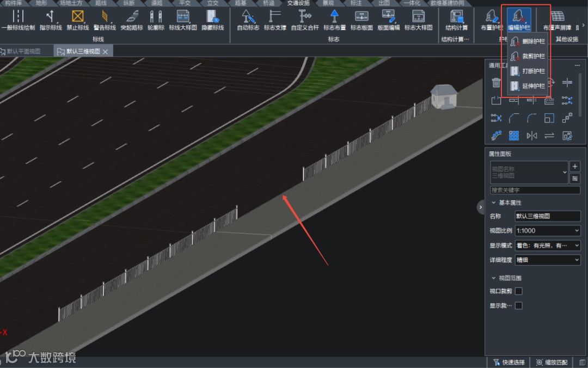The width and height of the screenshot is (588, 368).
Task: Open the 自定义合杆 tool
Action: pyautogui.click(x=305, y=20)
